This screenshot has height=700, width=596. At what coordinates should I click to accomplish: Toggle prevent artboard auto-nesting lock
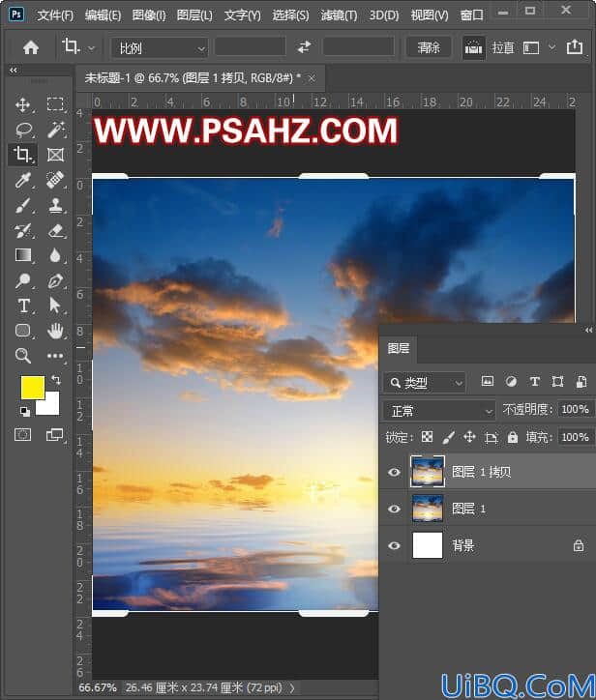pyautogui.click(x=491, y=437)
